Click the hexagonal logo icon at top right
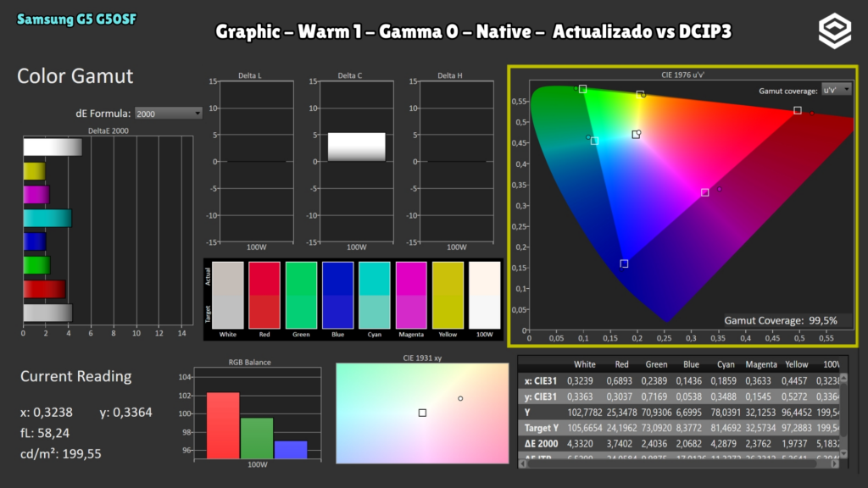This screenshot has height=488, width=868. (x=835, y=31)
